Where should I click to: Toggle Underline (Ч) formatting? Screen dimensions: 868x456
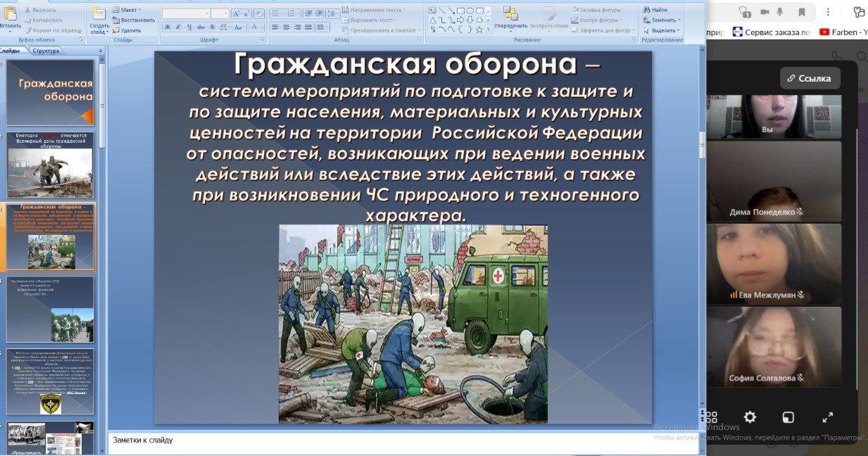(189, 27)
